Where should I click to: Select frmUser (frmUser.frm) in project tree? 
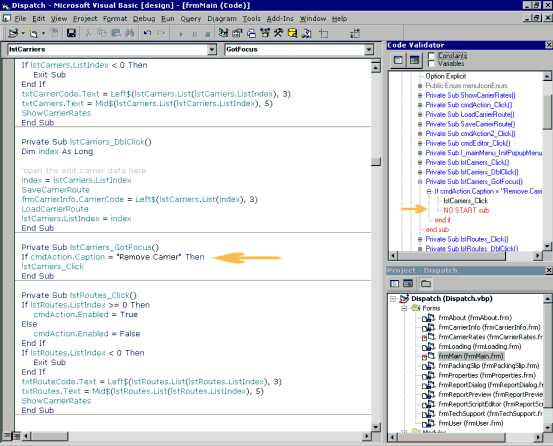(x=471, y=423)
